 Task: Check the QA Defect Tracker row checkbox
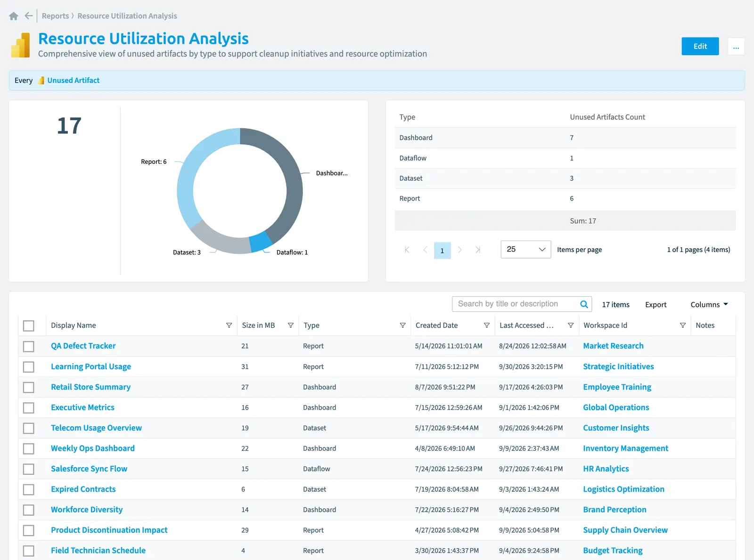tap(29, 347)
